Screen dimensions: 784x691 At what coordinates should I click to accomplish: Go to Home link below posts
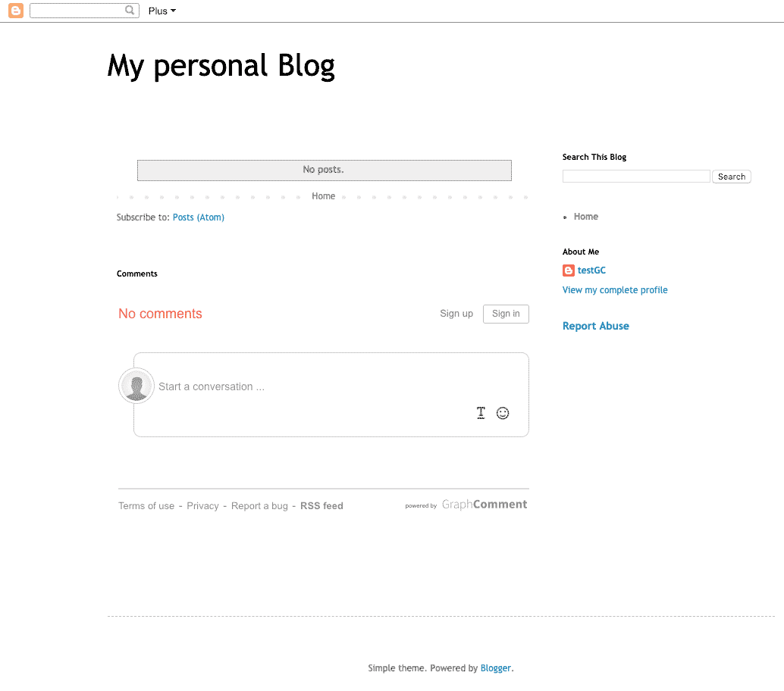[324, 196]
